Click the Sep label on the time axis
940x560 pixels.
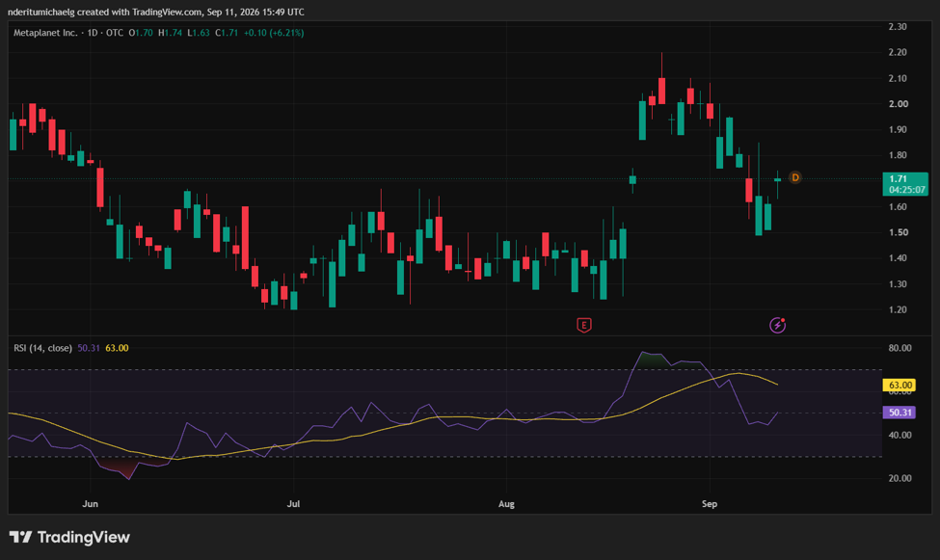(710, 504)
